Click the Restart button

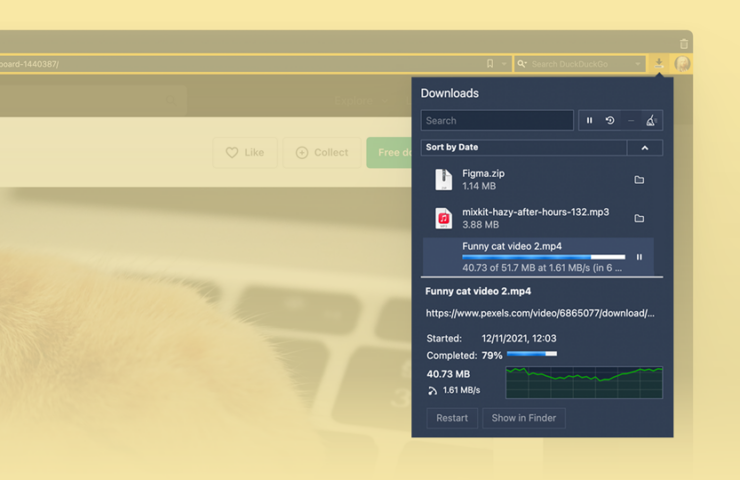click(x=452, y=418)
